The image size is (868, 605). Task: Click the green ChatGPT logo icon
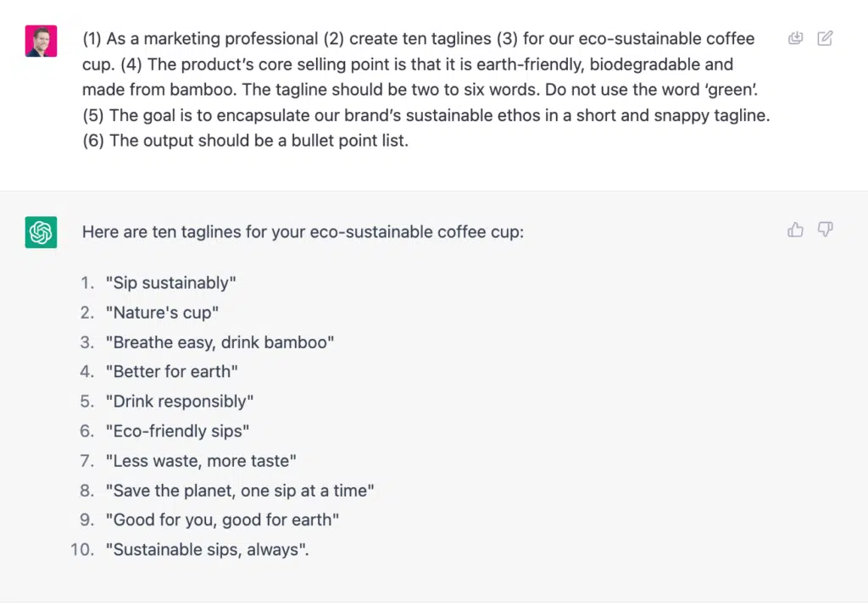tap(41, 232)
